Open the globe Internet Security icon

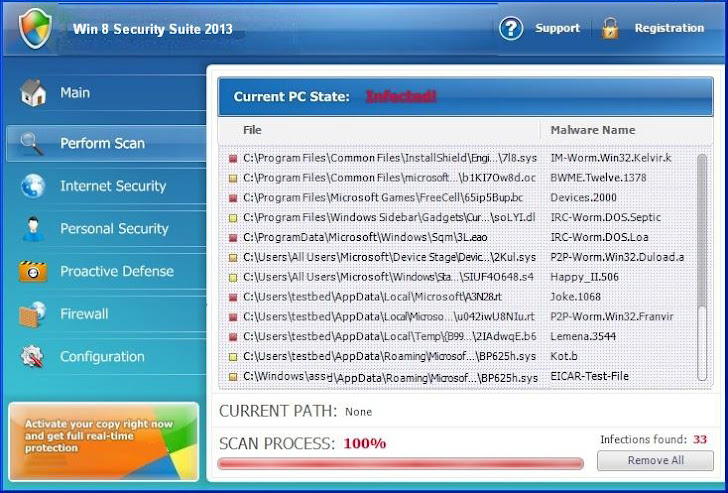point(32,186)
